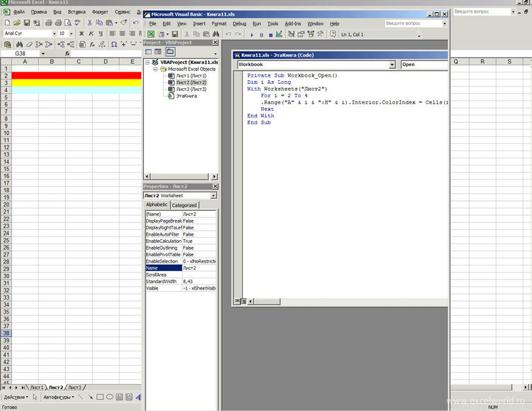
Task: Open Excel's Формат menu
Action: pyautogui.click(x=100, y=12)
